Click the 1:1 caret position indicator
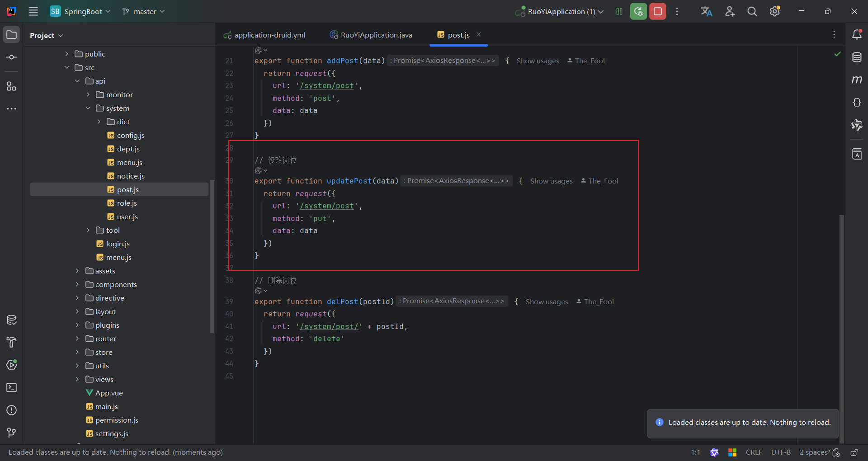Screen dimensions: 868x461 click(x=695, y=452)
